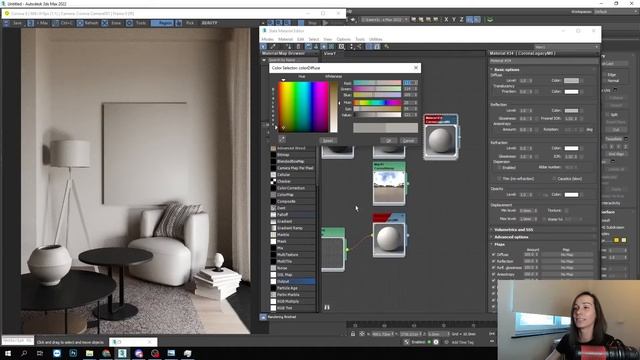This screenshot has height=360, width=640.
Task: Collapse the Basic options rollout
Action: 507,70
